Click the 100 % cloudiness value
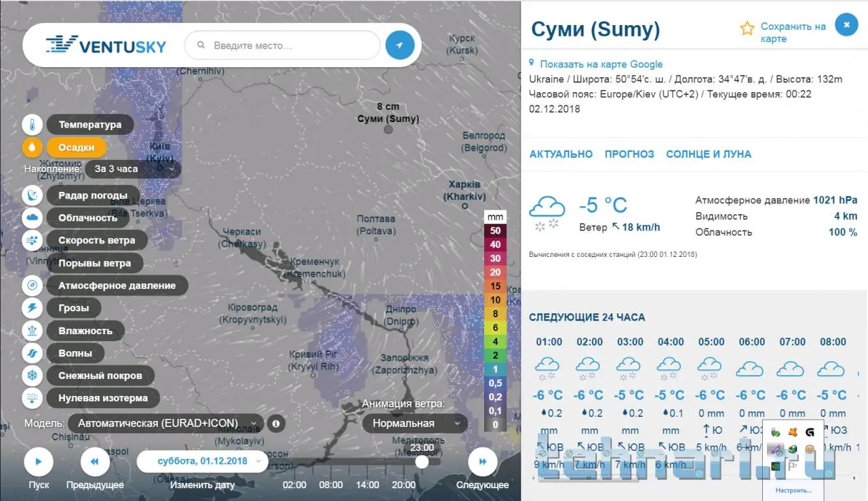The height and width of the screenshot is (501, 868). [x=842, y=232]
